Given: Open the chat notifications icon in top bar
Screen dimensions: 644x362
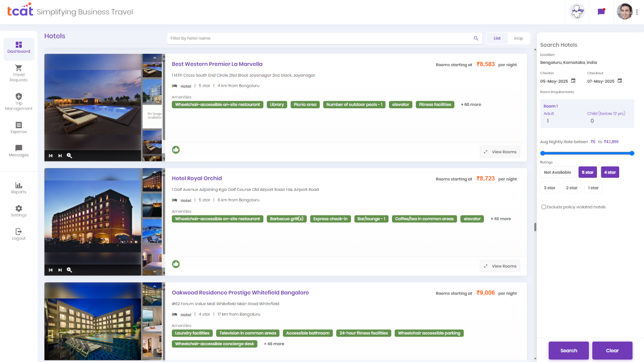Looking at the screenshot, I should pos(601,11).
